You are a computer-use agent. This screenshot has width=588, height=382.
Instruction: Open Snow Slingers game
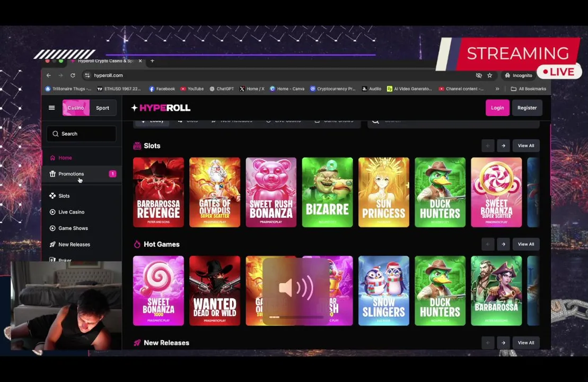tap(384, 291)
